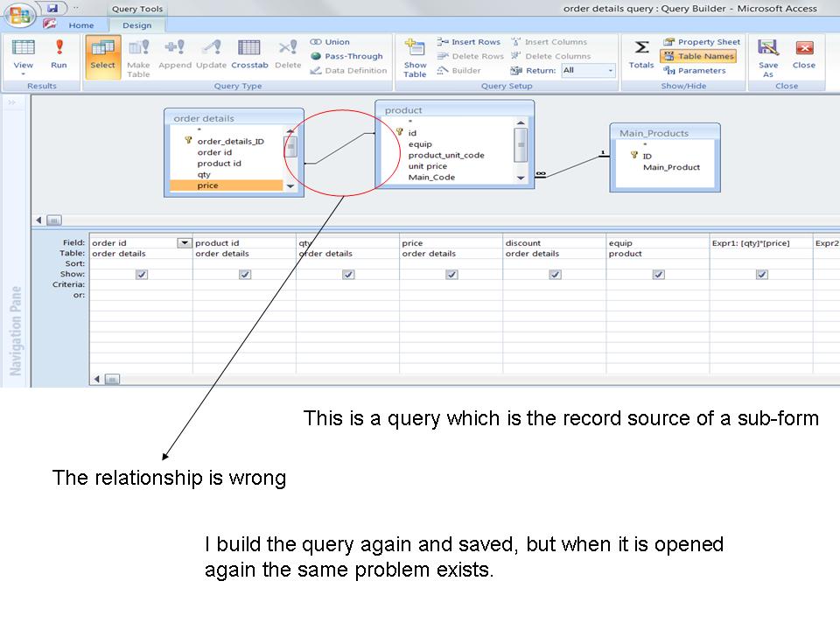Click Delete Columns in Query Setup
The image size is (840, 630).
(550, 56)
